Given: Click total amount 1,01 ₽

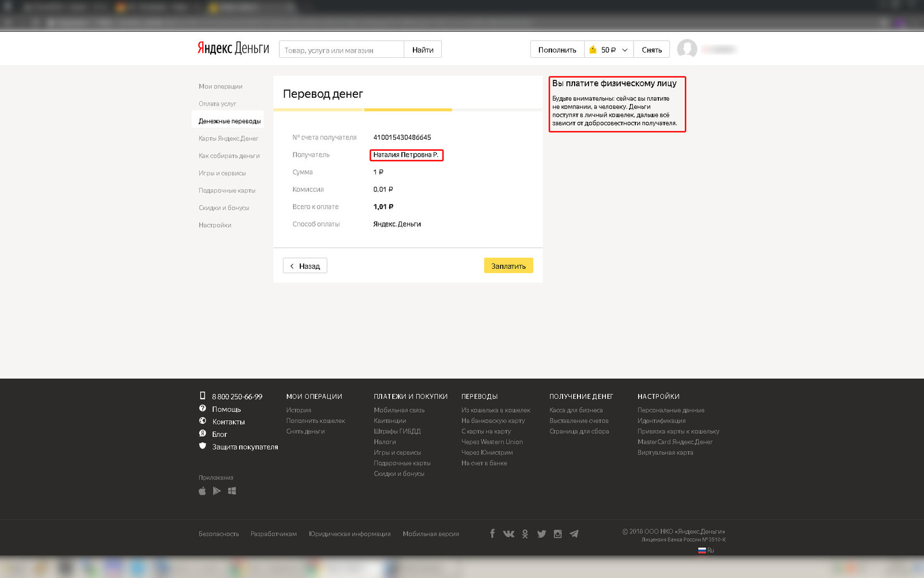Looking at the screenshot, I should click(383, 207).
